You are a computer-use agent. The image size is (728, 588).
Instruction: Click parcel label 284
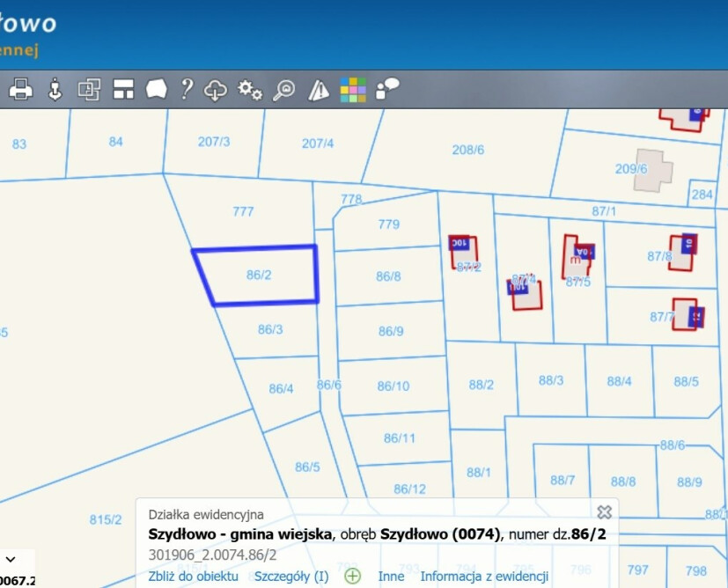pyautogui.click(x=702, y=194)
